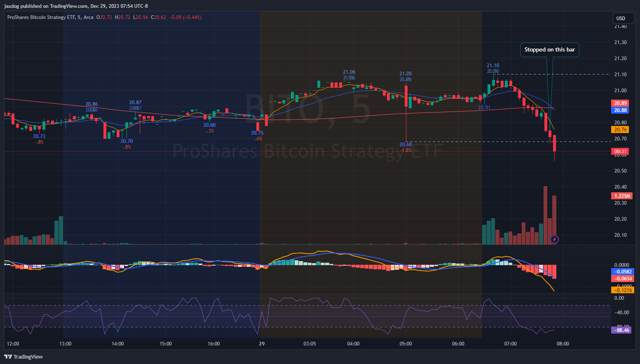Click the 1.225M volume tag

[621, 196]
